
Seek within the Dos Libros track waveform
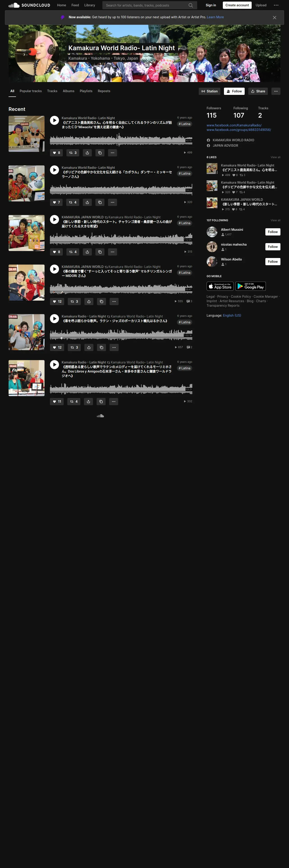(121, 388)
